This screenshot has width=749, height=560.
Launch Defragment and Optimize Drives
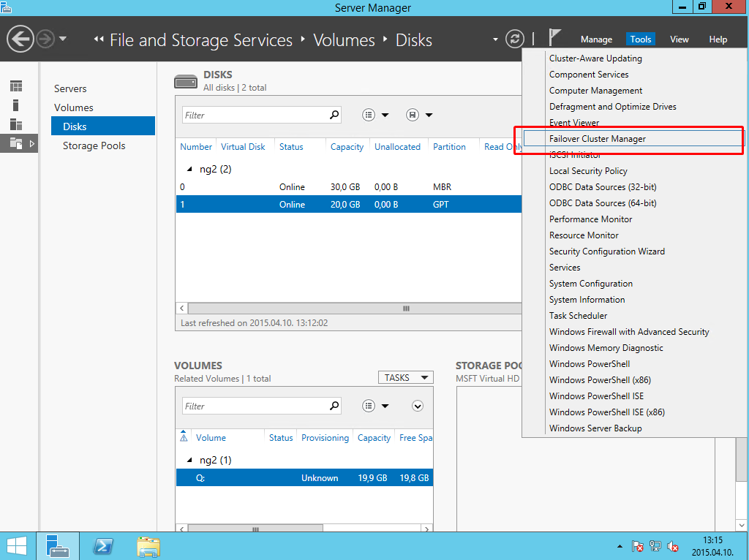click(612, 107)
